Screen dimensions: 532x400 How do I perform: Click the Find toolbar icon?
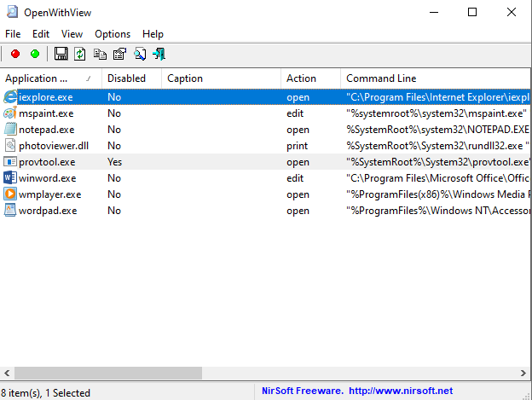point(140,54)
